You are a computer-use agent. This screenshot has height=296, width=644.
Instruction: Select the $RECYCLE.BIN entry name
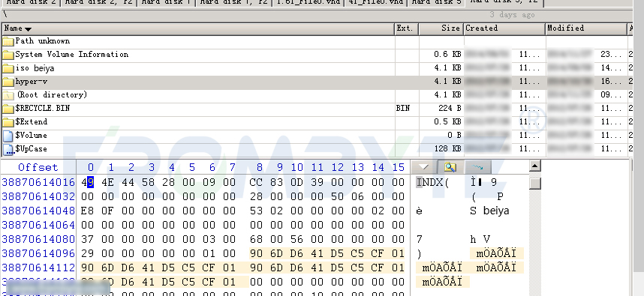coord(42,109)
